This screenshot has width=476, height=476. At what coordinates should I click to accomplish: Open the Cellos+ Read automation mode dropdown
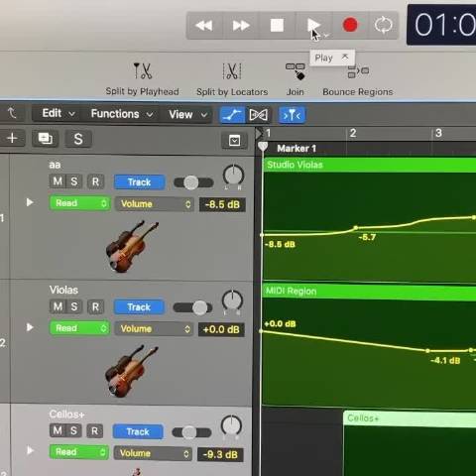[79, 452]
